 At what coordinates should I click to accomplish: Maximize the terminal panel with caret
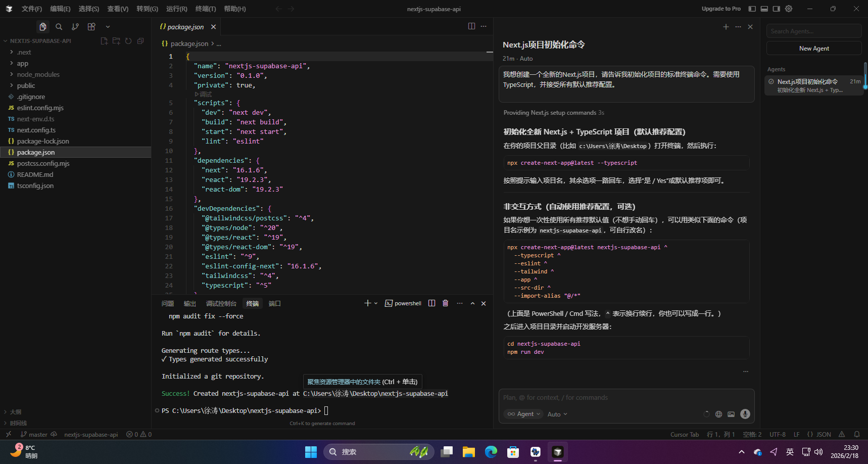(472, 303)
